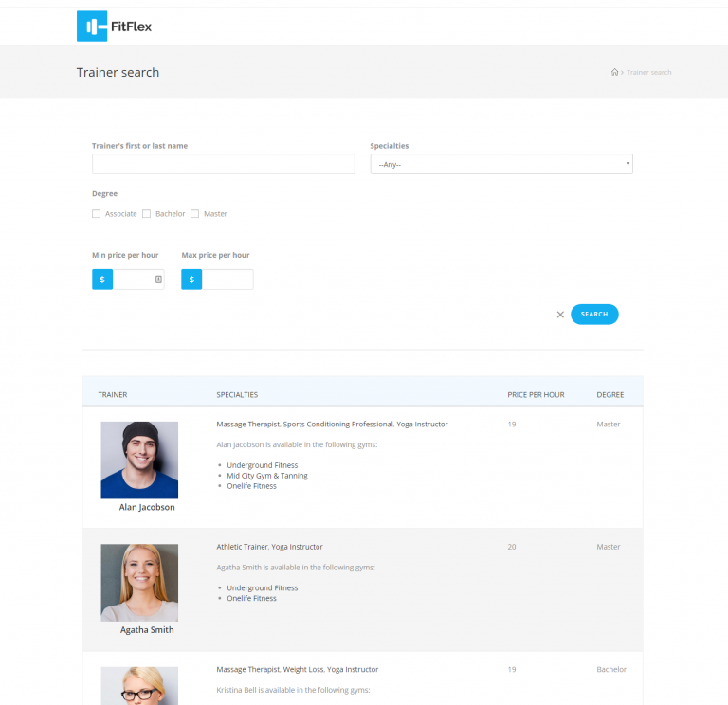Check the Bachelor degree checkbox

click(147, 214)
